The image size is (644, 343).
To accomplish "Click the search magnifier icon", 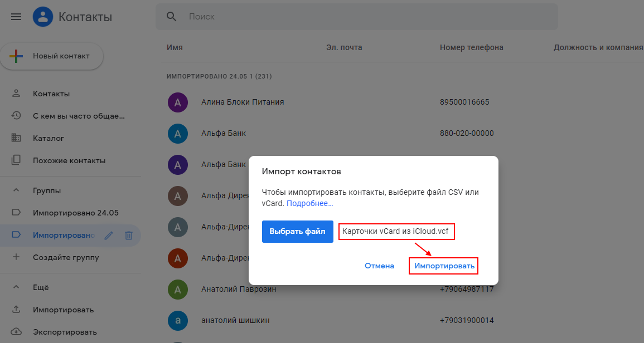I will coord(172,17).
